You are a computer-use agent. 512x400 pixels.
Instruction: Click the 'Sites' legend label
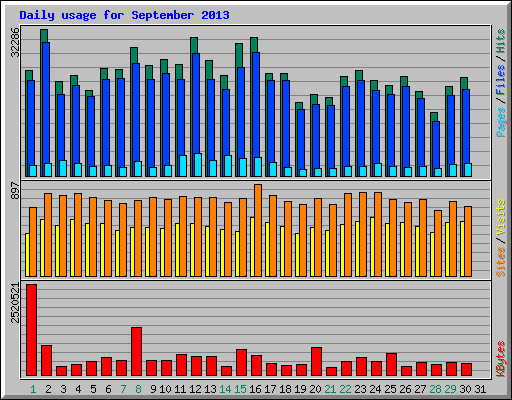click(501, 262)
